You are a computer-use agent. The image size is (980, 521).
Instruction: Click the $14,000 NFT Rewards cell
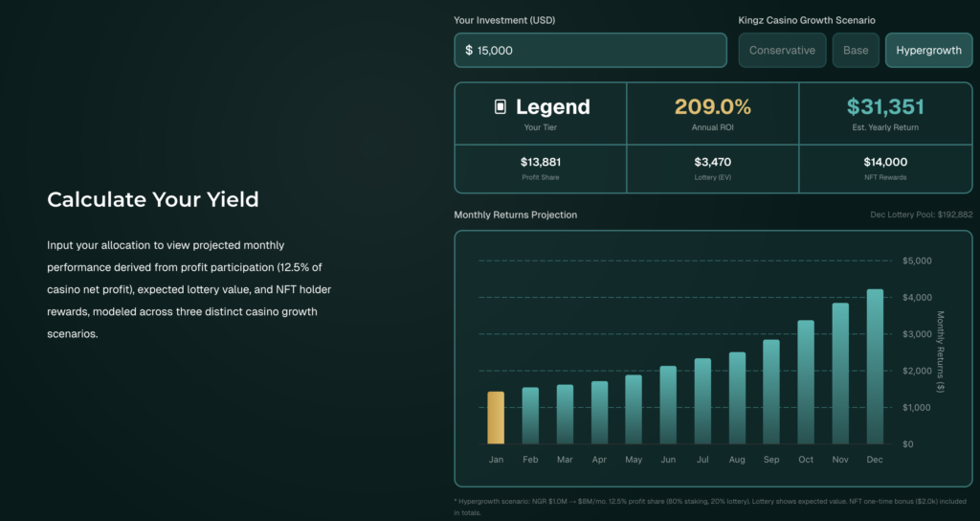pyautogui.click(x=885, y=168)
